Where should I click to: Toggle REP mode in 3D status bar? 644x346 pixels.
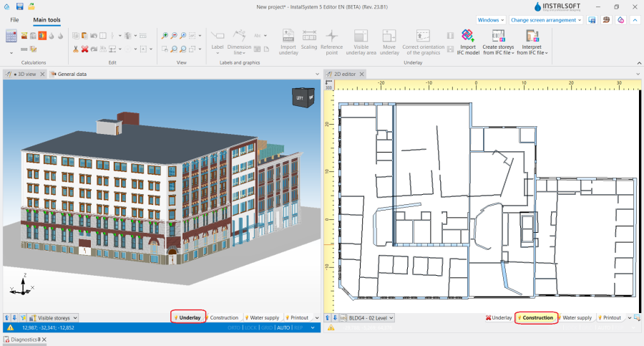coord(298,328)
